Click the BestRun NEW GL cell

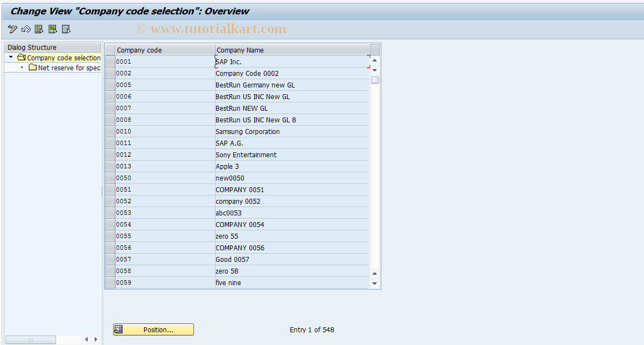tap(292, 109)
